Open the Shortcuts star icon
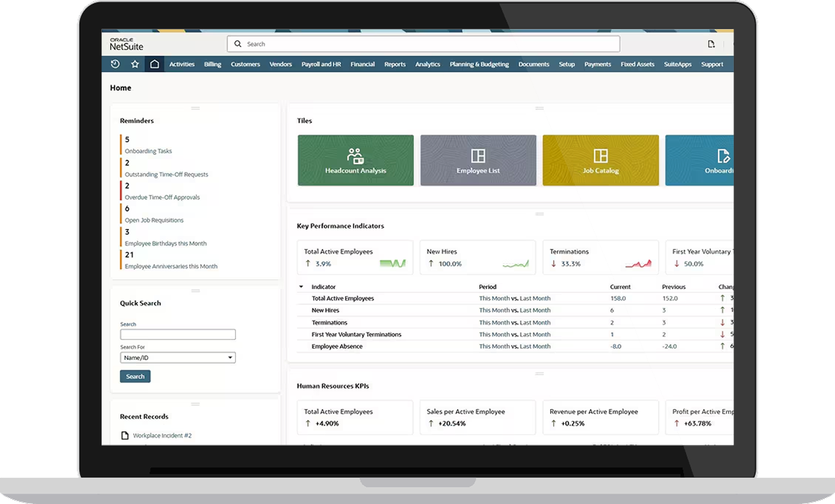This screenshot has width=835, height=504. click(135, 64)
